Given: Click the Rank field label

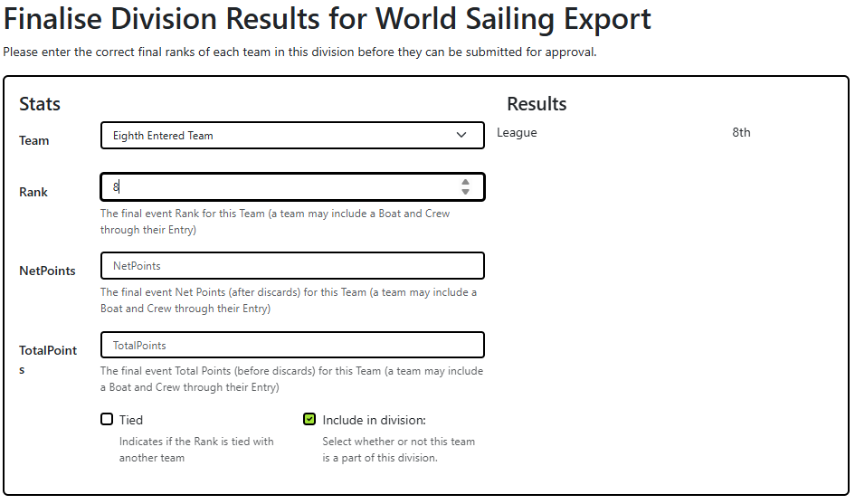Looking at the screenshot, I should pyautogui.click(x=33, y=193).
